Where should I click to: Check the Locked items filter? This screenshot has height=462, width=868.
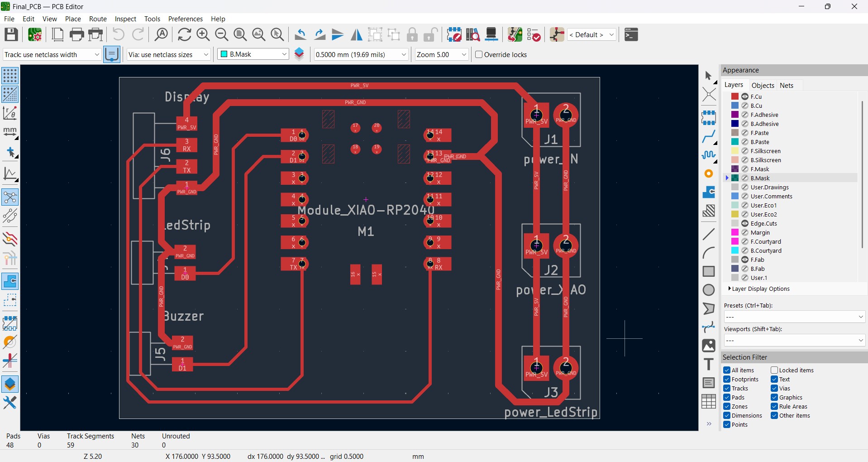coord(774,370)
